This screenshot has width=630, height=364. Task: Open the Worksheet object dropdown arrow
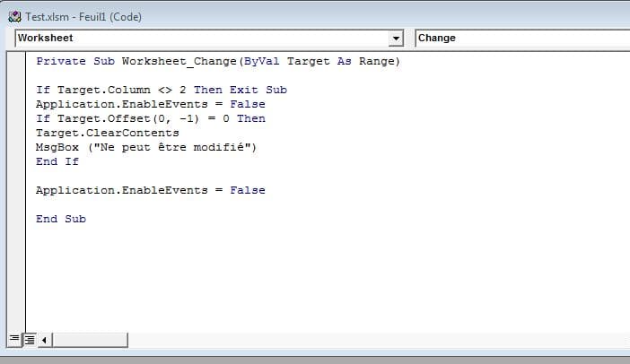point(396,39)
